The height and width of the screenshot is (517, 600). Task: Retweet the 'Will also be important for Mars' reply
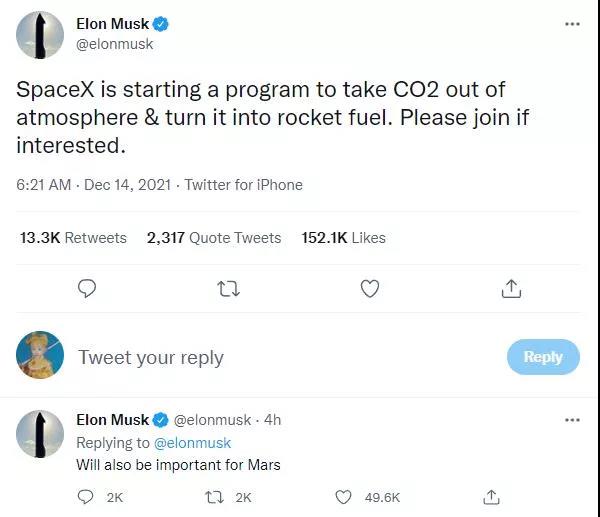(x=214, y=497)
